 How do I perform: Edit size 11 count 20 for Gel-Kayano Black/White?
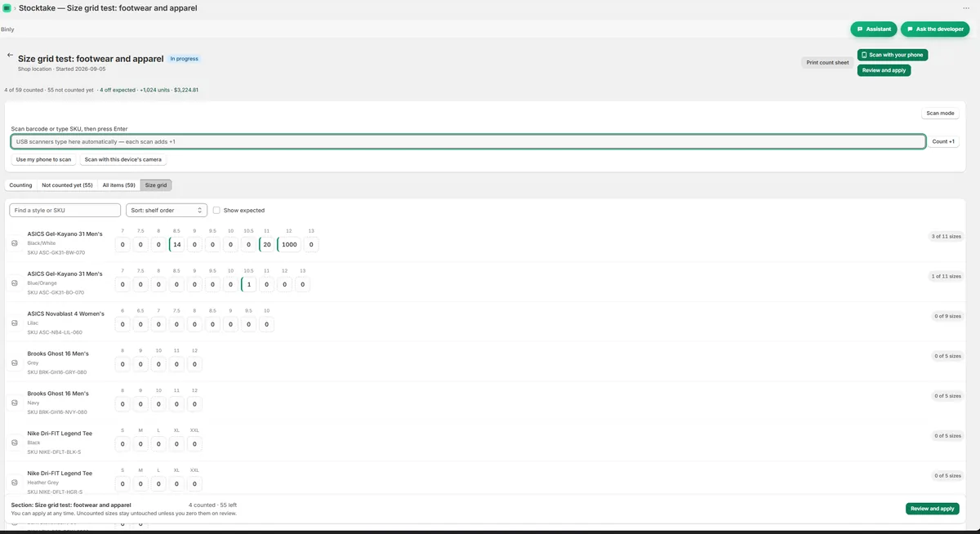click(x=266, y=244)
